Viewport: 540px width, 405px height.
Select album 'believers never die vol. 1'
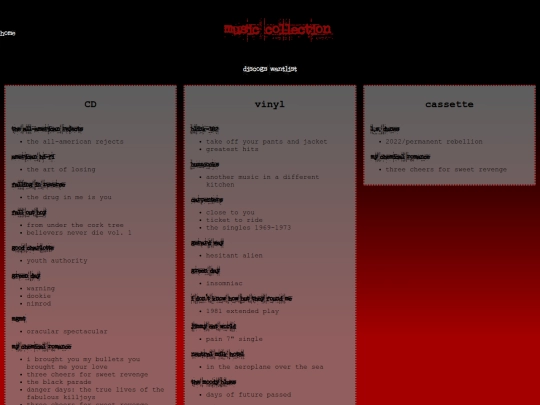coord(79,233)
